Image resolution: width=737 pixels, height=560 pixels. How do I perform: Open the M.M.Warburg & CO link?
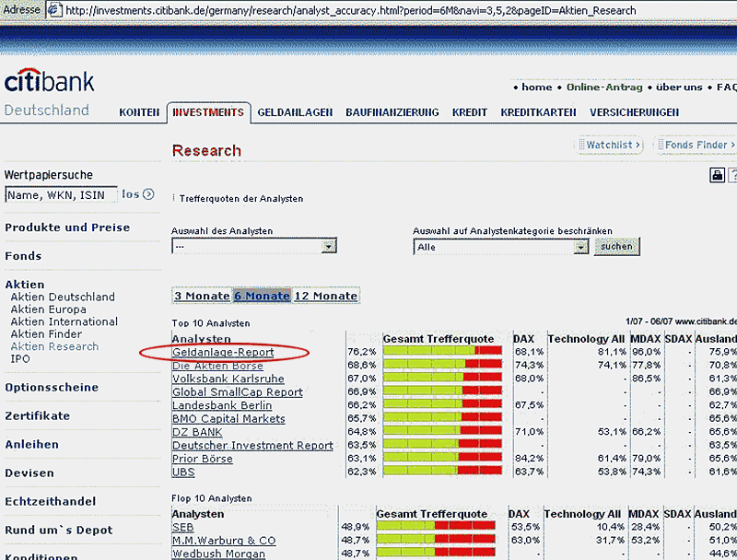pyautogui.click(x=224, y=541)
